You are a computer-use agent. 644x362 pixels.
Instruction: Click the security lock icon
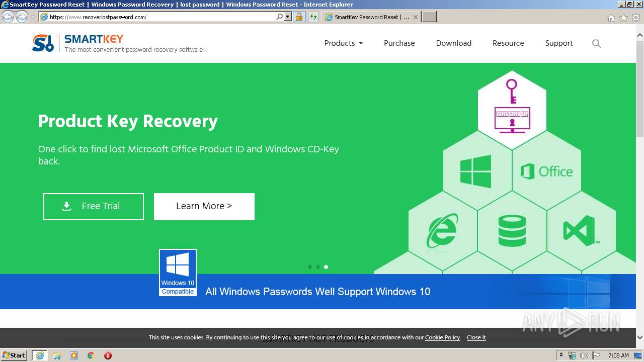[x=299, y=17]
